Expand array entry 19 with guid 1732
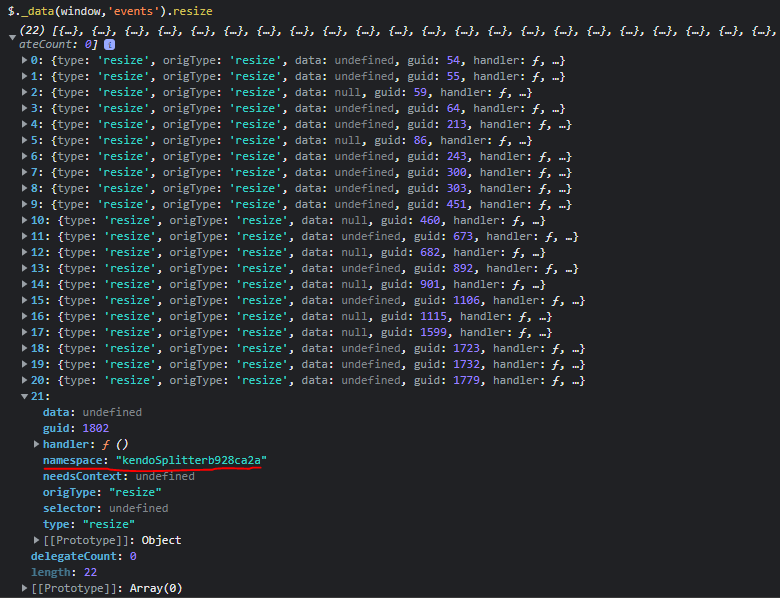 (x=24, y=364)
